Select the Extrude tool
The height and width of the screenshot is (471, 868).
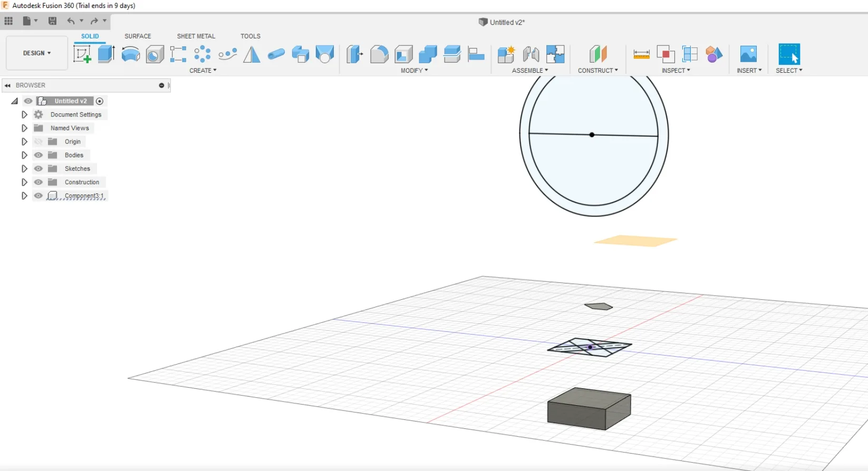[106, 54]
